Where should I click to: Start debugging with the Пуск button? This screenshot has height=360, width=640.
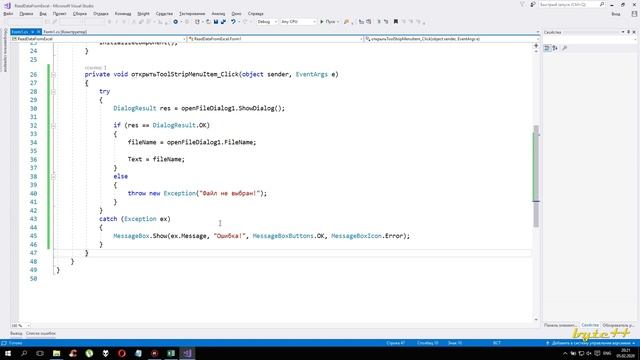pyautogui.click(x=329, y=22)
